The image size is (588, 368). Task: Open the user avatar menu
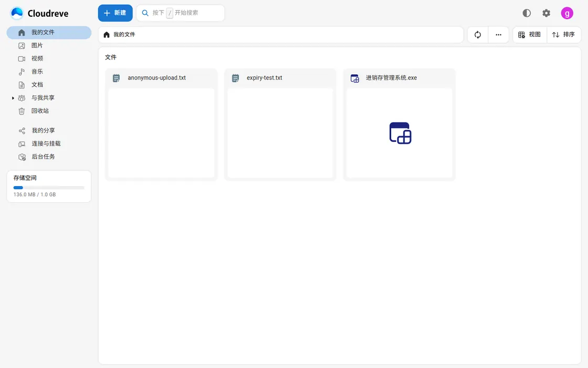click(x=567, y=13)
